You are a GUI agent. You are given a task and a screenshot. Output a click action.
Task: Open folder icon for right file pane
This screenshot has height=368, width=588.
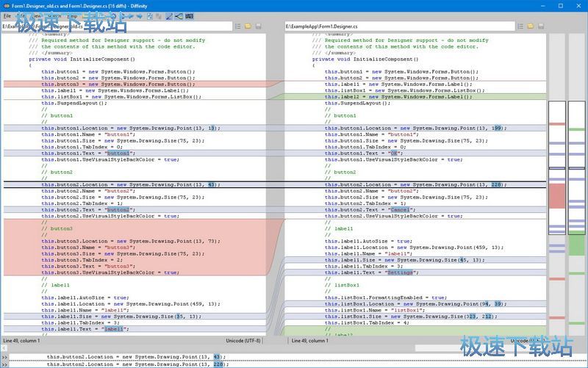(531, 26)
